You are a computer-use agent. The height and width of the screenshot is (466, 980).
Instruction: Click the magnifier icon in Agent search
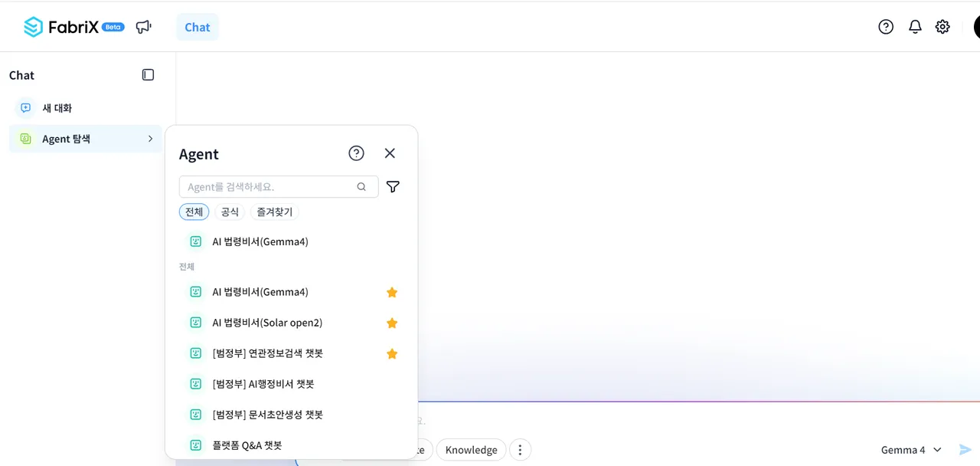pyautogui.click(x=361, y=187)
